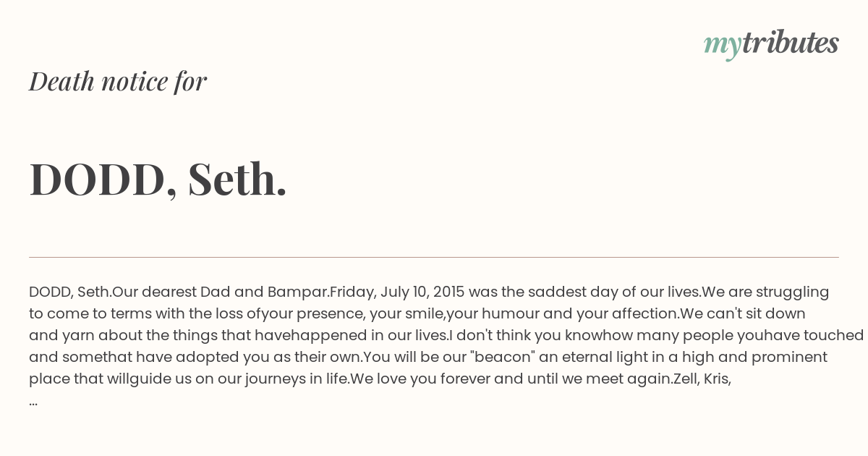The width and height of the screenshot is (868, 456).
Task: Click the green "my" in the logo
Action: (x=722, y=45)
